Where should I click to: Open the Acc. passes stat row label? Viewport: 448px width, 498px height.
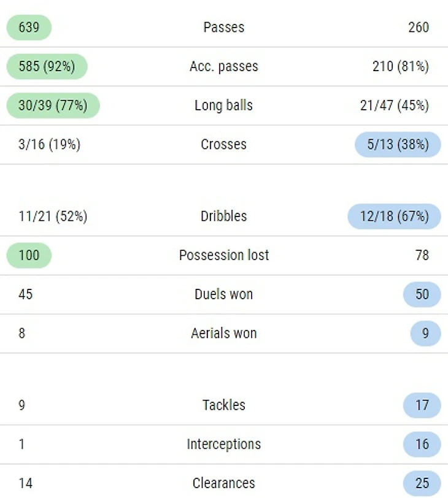[x=223, y=66]
